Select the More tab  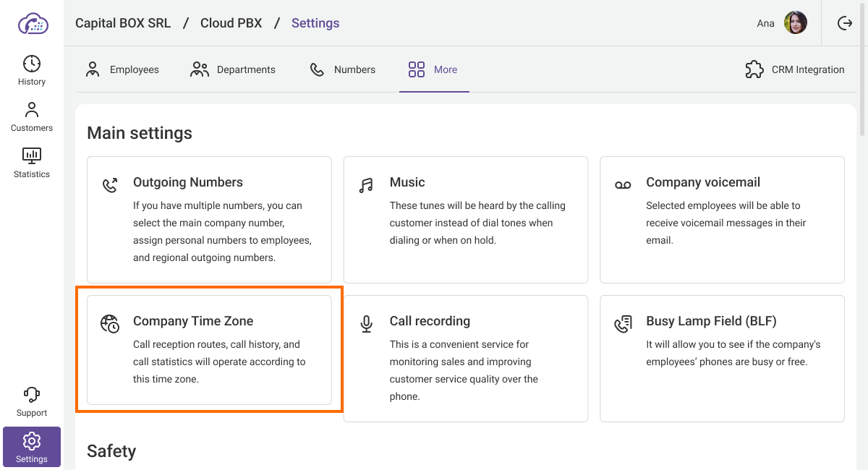(433, 69)
